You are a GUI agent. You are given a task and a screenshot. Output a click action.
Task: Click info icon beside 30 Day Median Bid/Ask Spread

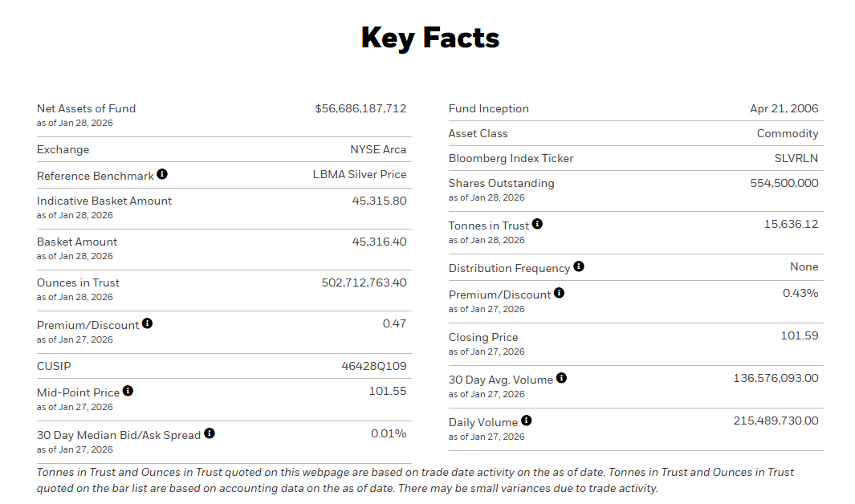pos(210,433)
